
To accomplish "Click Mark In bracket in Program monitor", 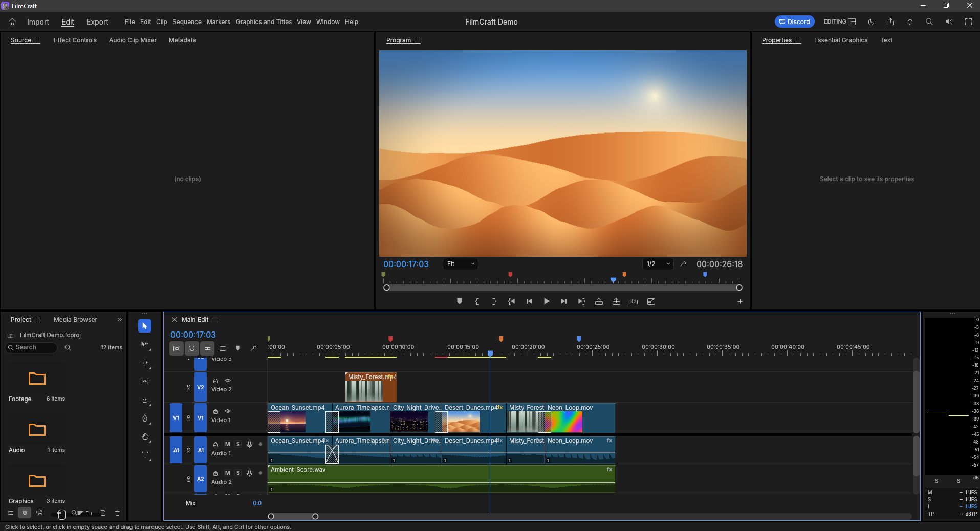I will [477, 301].
